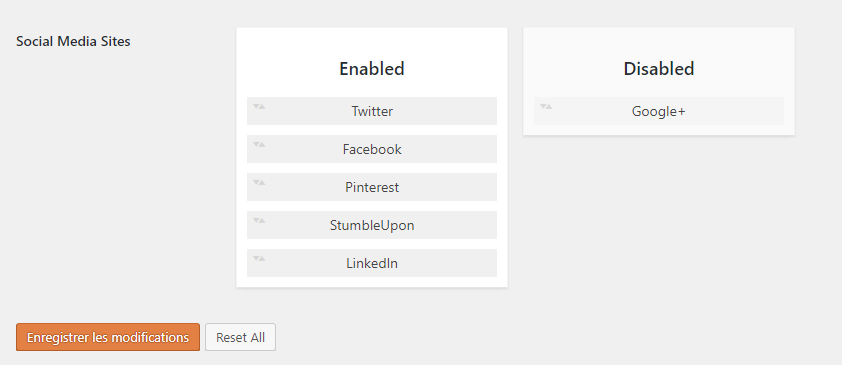Select the LinkedIn item in Enabled list
842x365 pixels.
372,264
